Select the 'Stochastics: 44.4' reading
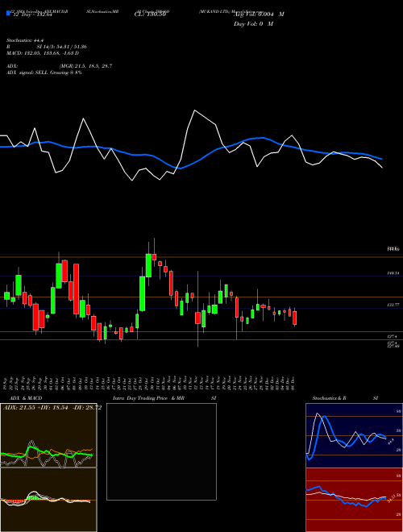The width and height of the screenshot is (403, 532). click(25, 40)
